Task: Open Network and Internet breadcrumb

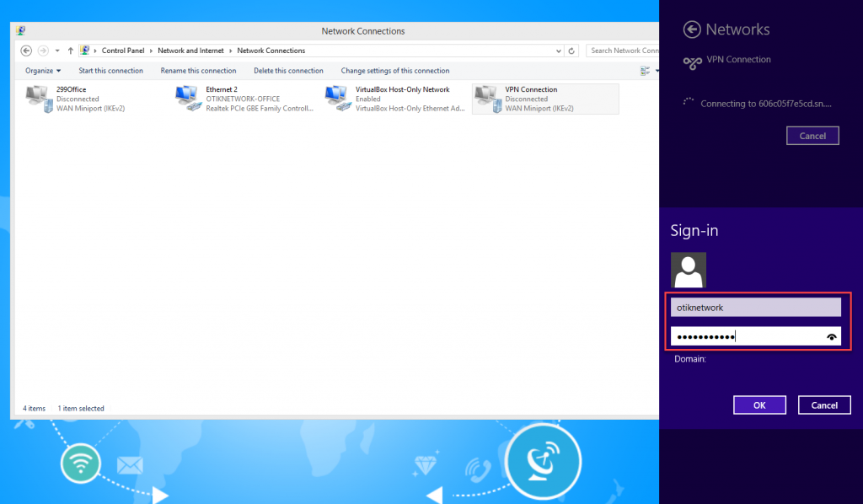Action: pyautogui.click(x=190, y=51)
